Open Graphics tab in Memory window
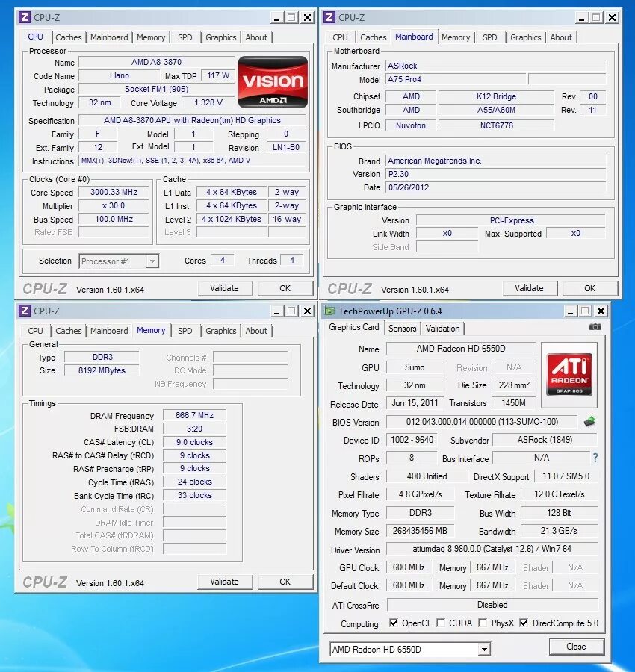Screen dimensions: 635x672 coord(221,331)
